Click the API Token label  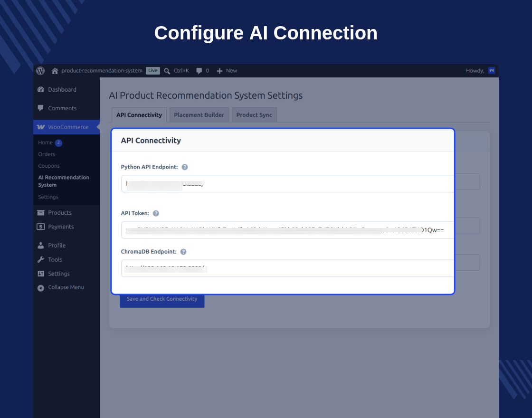click(135, 213)
